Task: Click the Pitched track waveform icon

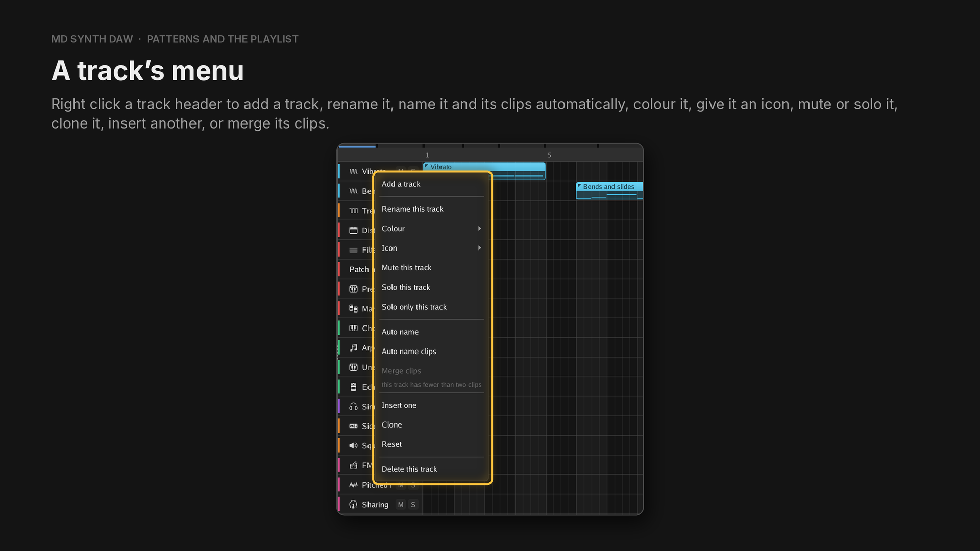Action: [x=353, y=485]
